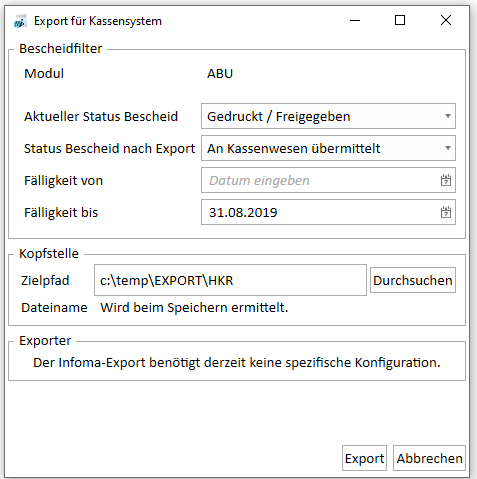
Task: Click the Wird beim Speichern ermittelt text
Action: point(194,308)
